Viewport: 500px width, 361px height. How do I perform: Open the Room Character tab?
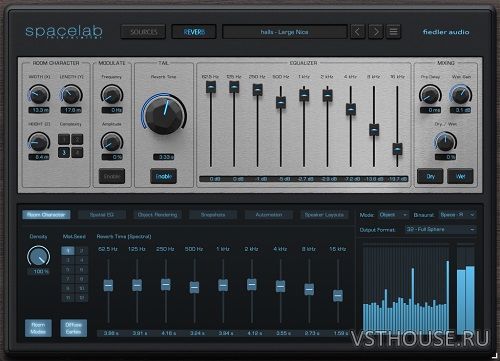46,215
